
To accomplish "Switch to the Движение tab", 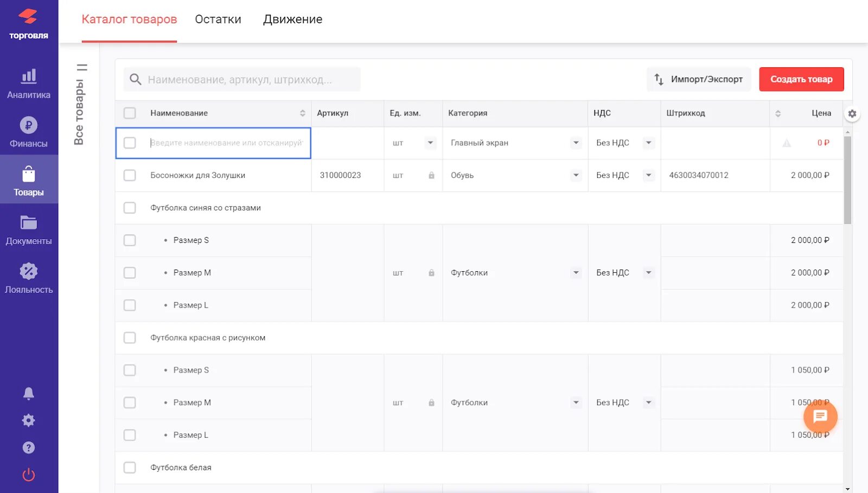I will [x=292, y=20].
